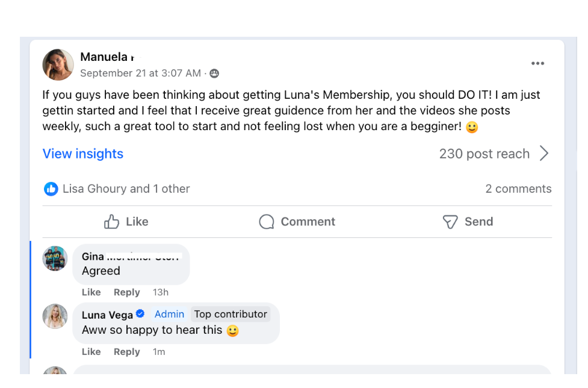The image size is (588, 388).
Task: Click the globe public audience icon
Action: (214, 74)
